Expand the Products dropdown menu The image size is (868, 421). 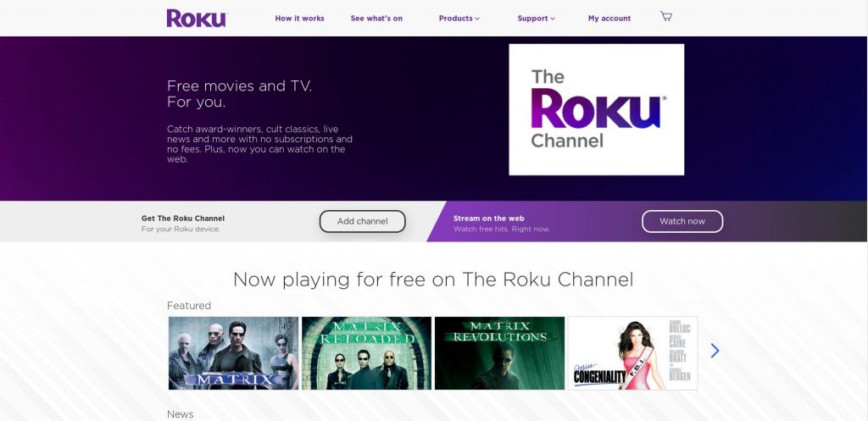(x=459, y=19)
